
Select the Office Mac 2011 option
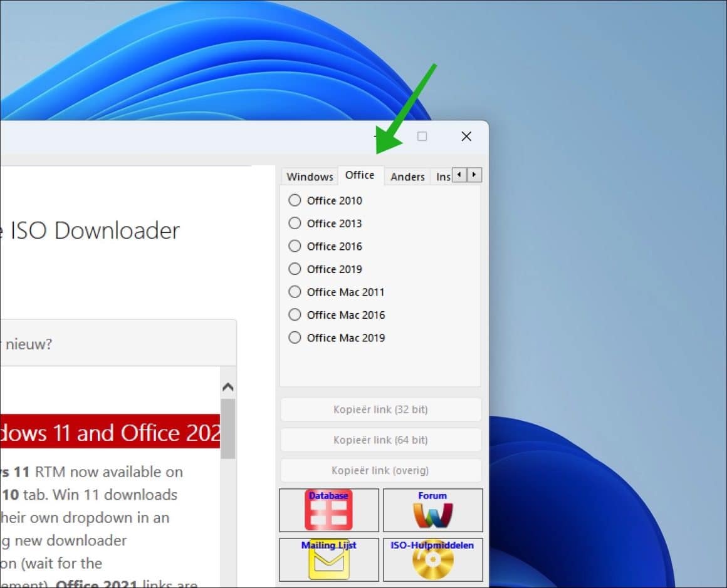point(295,292)
